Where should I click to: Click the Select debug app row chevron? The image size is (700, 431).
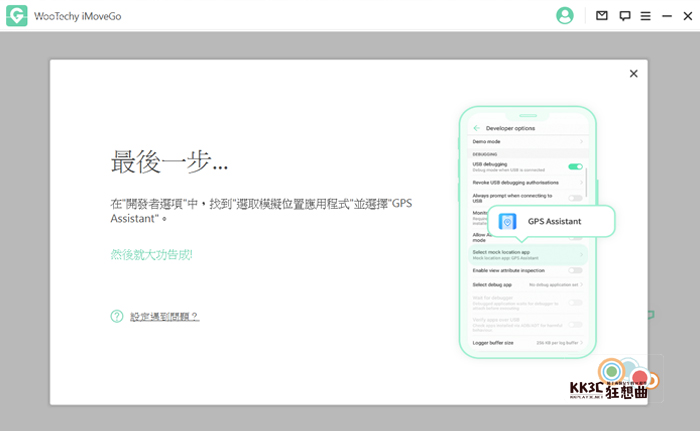pos(581,285)
